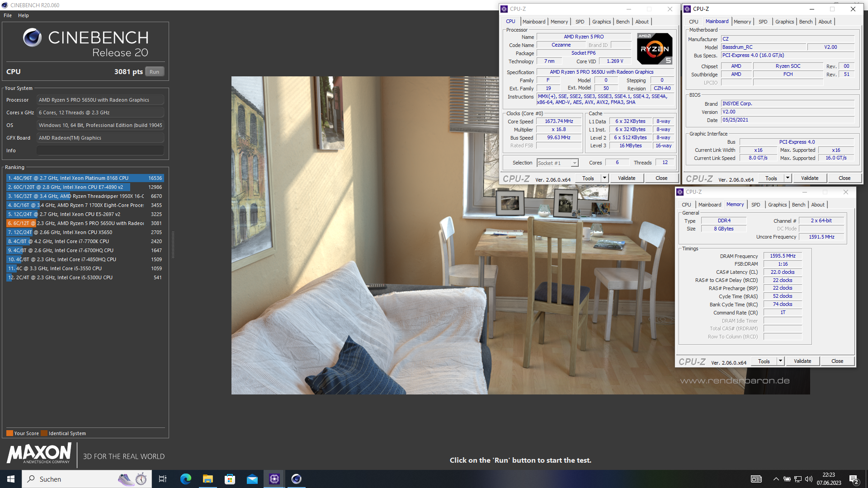This screenshot has height=488, width=868.
Task: Select ranking row AMD Ryzen Threadripper 1950X
Action: [x=85, y=196]
